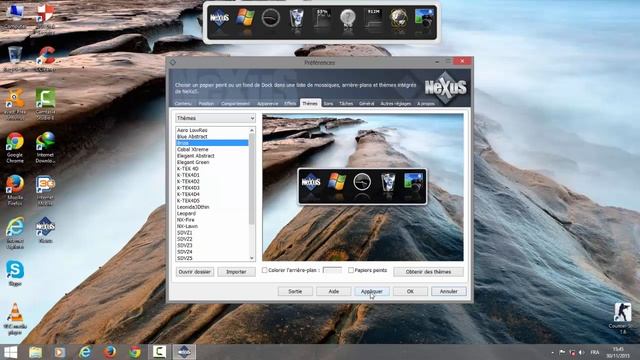Screen dimensions: 640x360
Task: Open the Internet Download Manager desktop shortcut
Action: [45, 147]
